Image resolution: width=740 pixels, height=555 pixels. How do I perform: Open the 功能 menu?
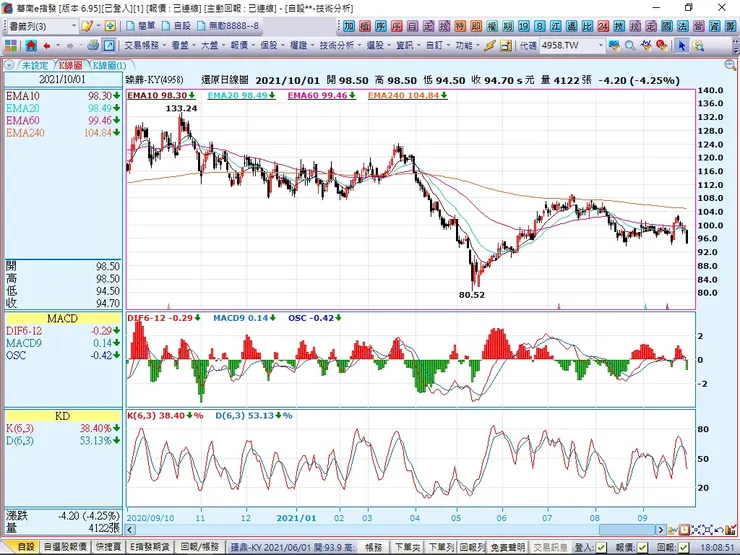467,45
